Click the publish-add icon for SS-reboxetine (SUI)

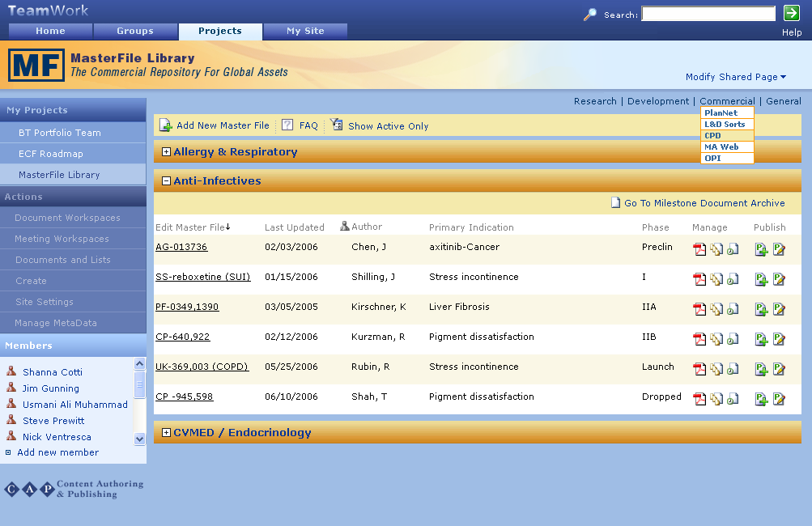tap(761, 279)
